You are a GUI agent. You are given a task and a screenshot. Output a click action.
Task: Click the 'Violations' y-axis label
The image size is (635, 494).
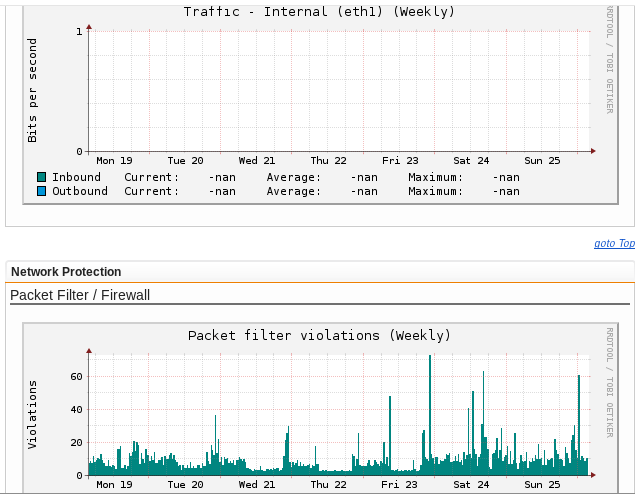point(32,414)
